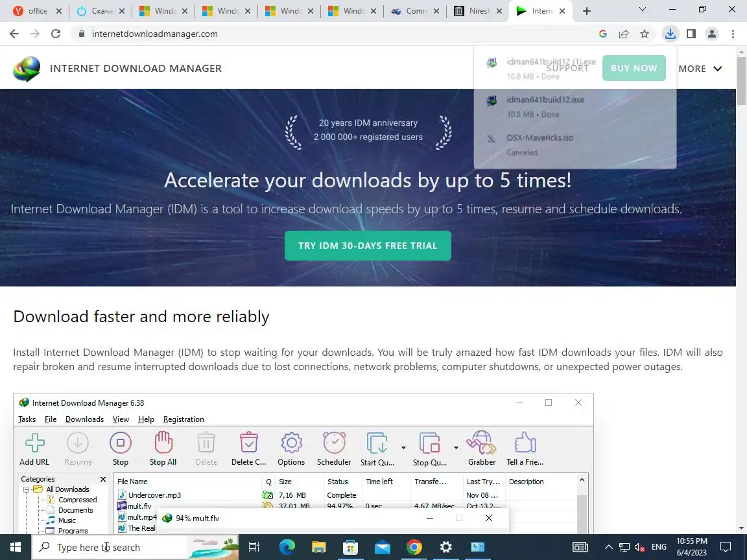747x560 pixels.
Task: Open Task View on taskbar
Action: (x=254, y=547)
